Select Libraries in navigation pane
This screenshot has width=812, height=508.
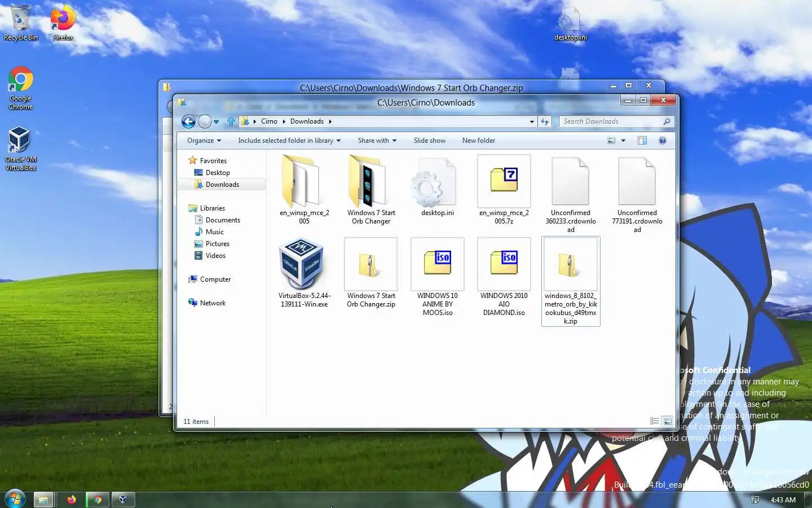[x=213, y=208]
